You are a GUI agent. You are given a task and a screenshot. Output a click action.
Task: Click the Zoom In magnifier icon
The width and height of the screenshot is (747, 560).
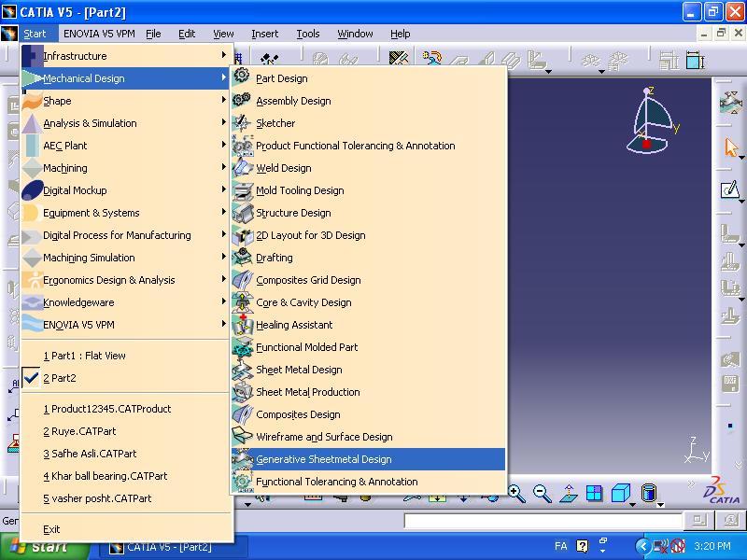[x=516, y=494]
